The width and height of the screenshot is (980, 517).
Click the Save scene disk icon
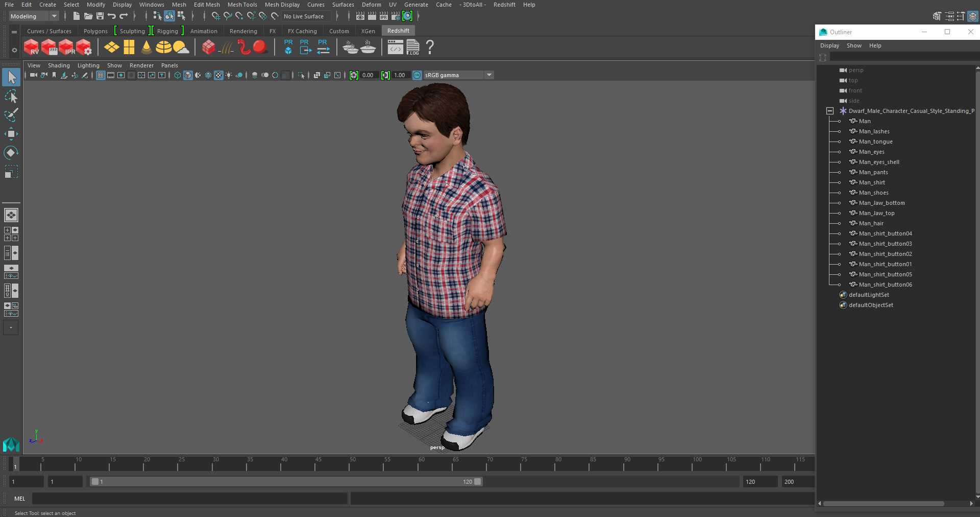click(x=100, y=16)
